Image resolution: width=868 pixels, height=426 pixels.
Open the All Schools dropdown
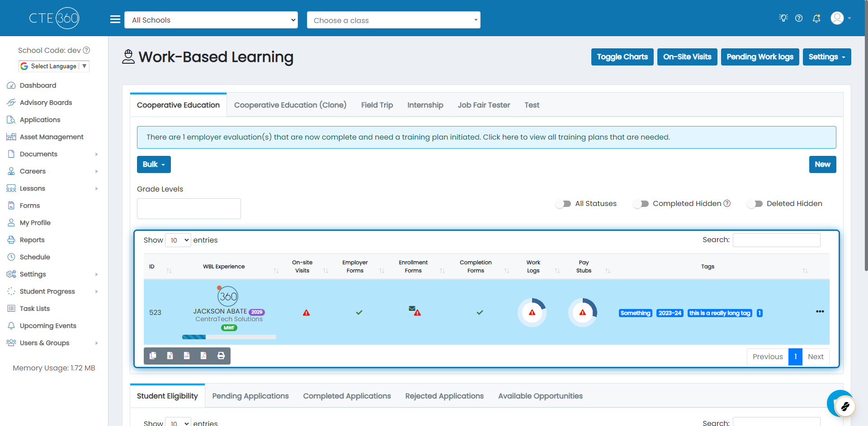coord(211,20)
